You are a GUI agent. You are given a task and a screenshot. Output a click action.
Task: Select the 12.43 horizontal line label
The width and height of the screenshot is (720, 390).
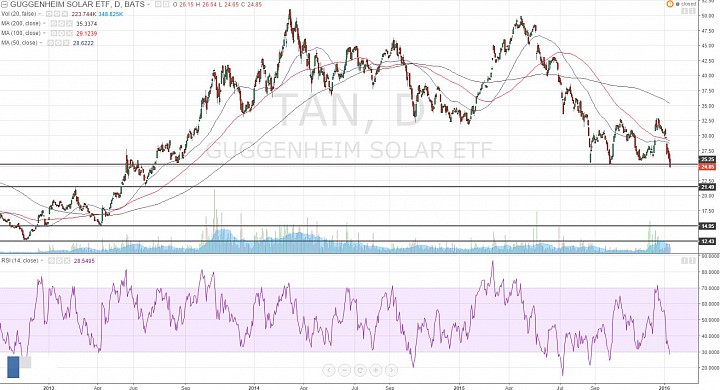(x=707, y=241)
